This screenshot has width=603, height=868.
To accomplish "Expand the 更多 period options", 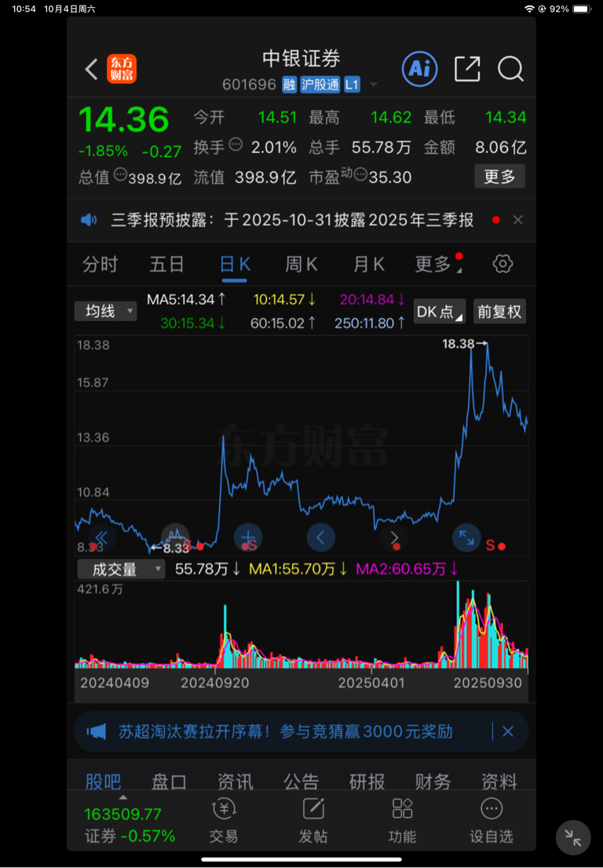I will point(437,264).
